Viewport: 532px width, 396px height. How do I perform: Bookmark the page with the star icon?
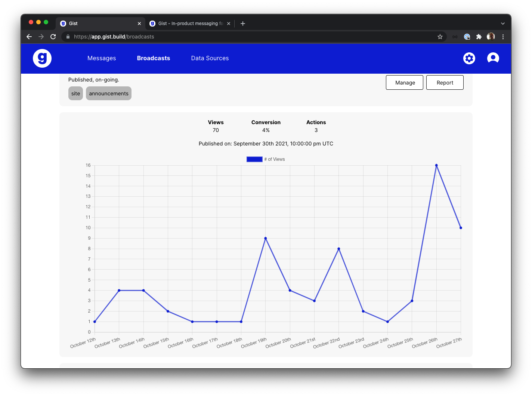(x=440, y=37)
